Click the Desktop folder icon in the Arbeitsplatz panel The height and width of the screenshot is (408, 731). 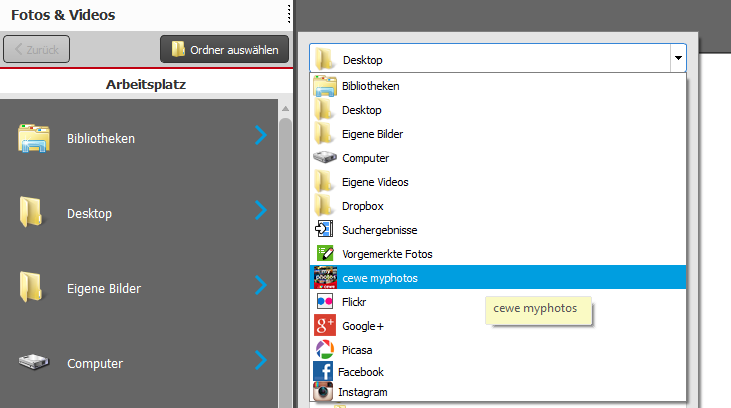(31, 212)
